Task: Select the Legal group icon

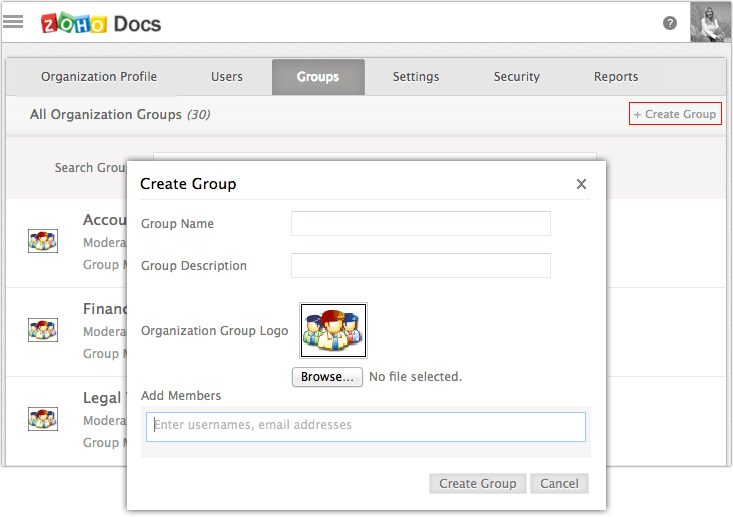Action: tap(42, 418)
